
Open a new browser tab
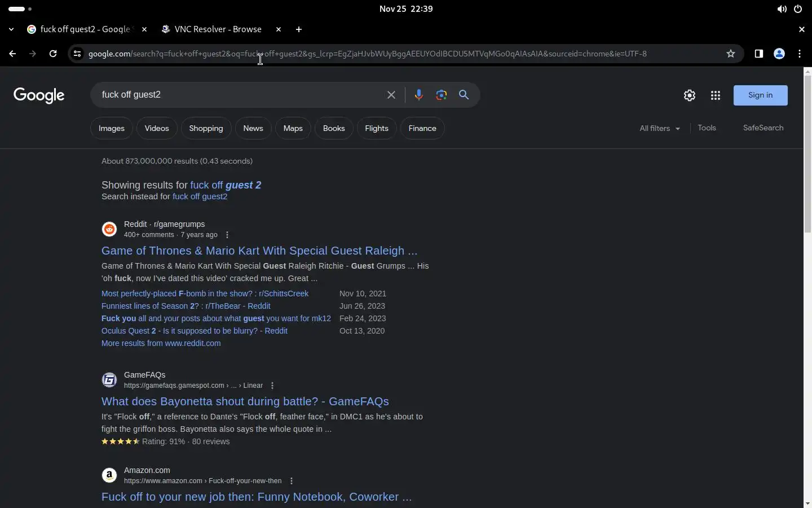click(x=299, y=29)
